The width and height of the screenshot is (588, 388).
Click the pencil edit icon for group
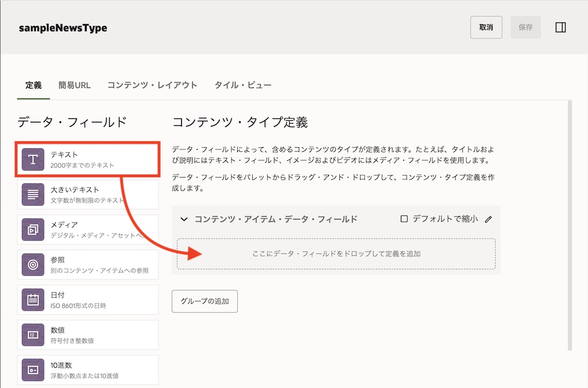489,219
